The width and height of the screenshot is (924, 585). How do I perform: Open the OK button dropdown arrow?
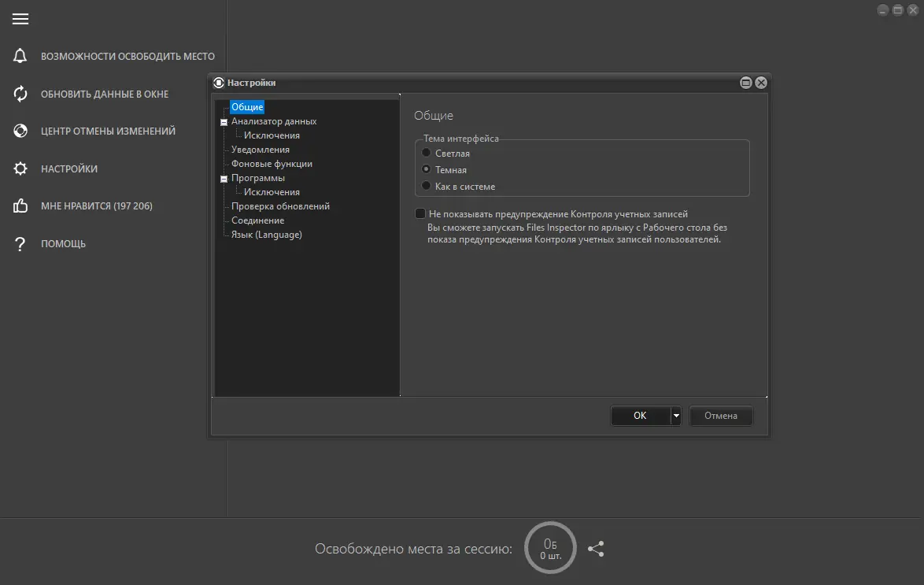(x=676, y=416)
